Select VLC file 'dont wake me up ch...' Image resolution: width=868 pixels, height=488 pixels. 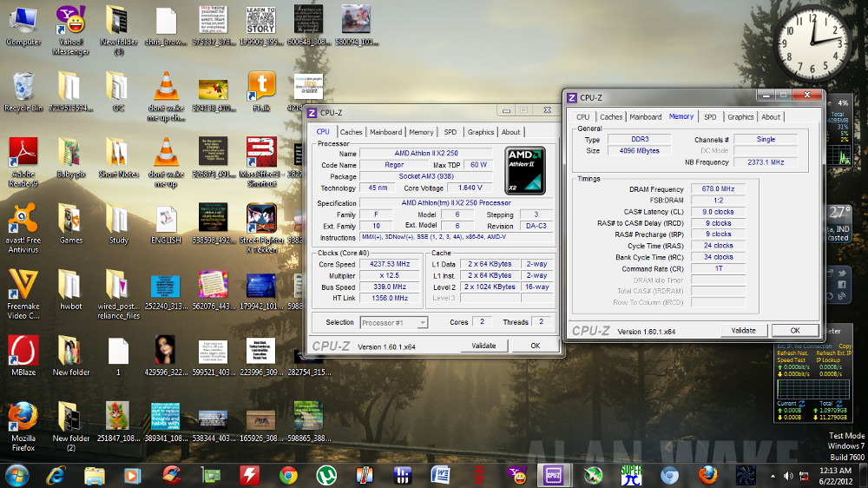pos(166,96)
